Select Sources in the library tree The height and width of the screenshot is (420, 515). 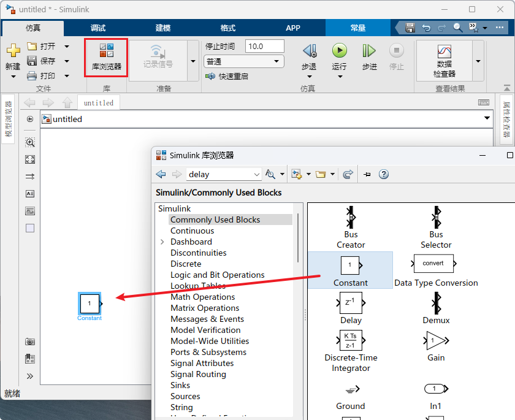185,396
